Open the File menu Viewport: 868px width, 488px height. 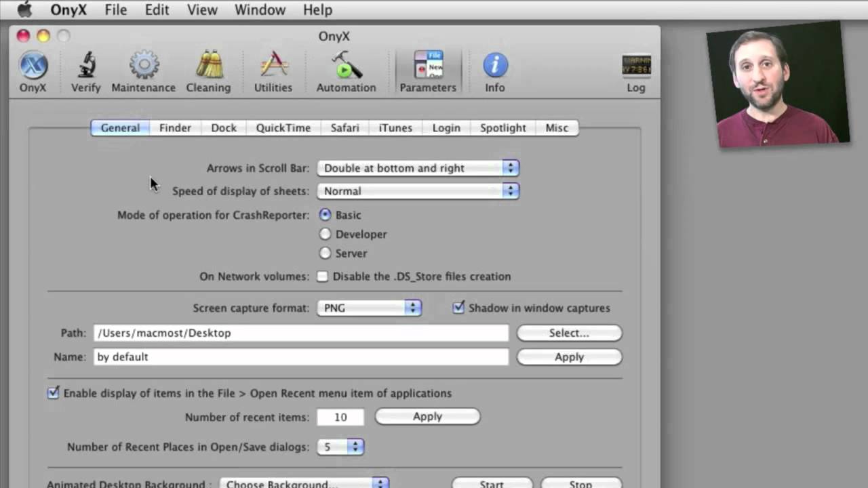(116, 9)
